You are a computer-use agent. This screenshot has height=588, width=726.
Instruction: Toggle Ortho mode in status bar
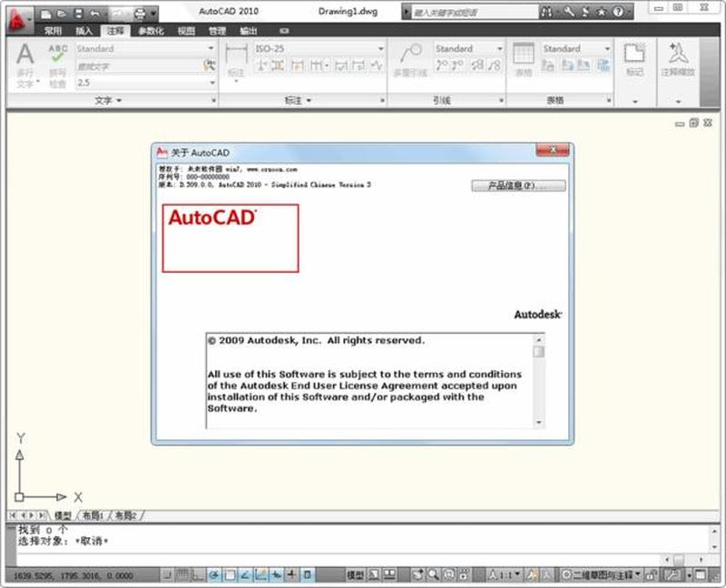pyautogui.click(x=198, y=575)
